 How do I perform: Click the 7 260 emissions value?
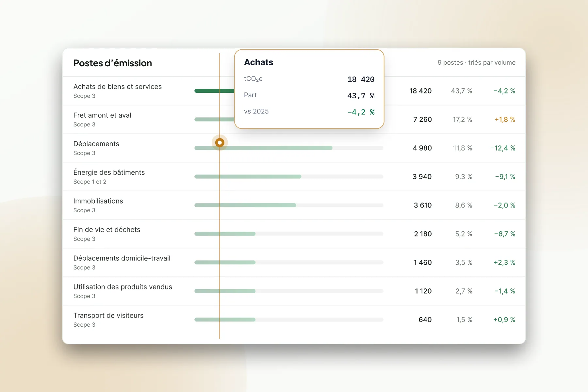[x=422, y=120]
